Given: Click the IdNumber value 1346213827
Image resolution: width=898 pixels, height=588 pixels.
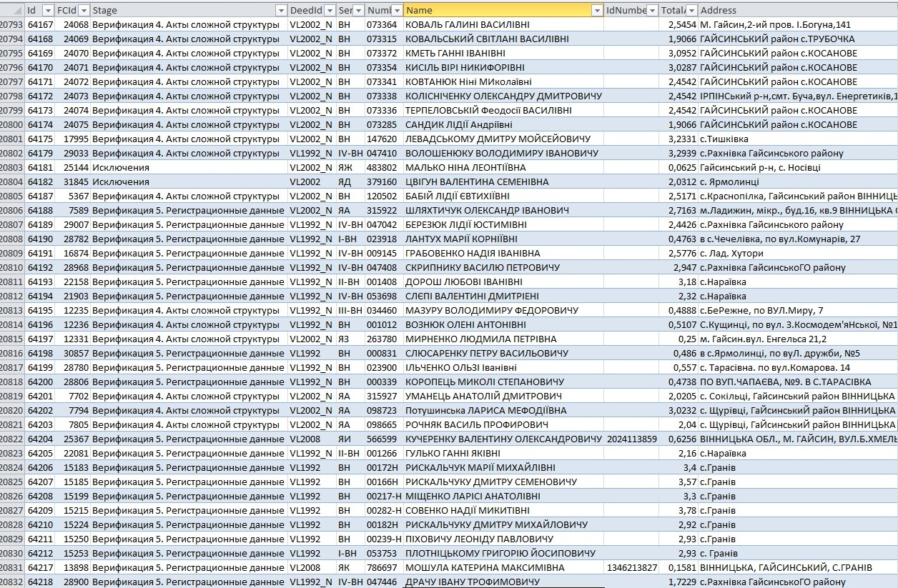Looking at the screenshot, I should click(631, 568).
